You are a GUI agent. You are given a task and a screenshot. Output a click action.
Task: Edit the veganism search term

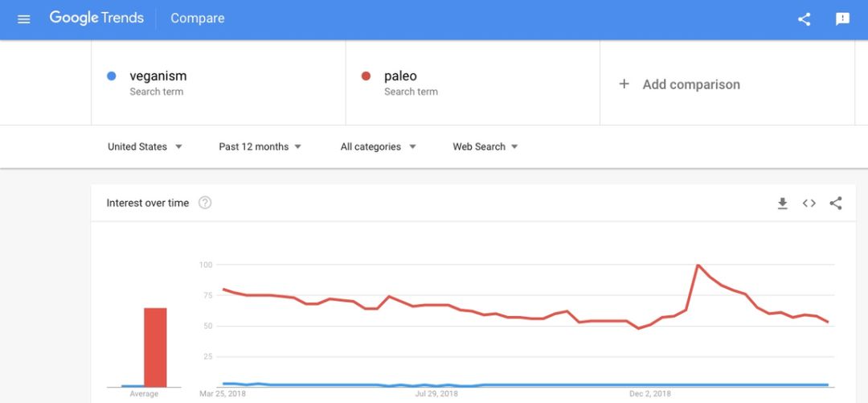pyautogui.click(x=158, y=76)
